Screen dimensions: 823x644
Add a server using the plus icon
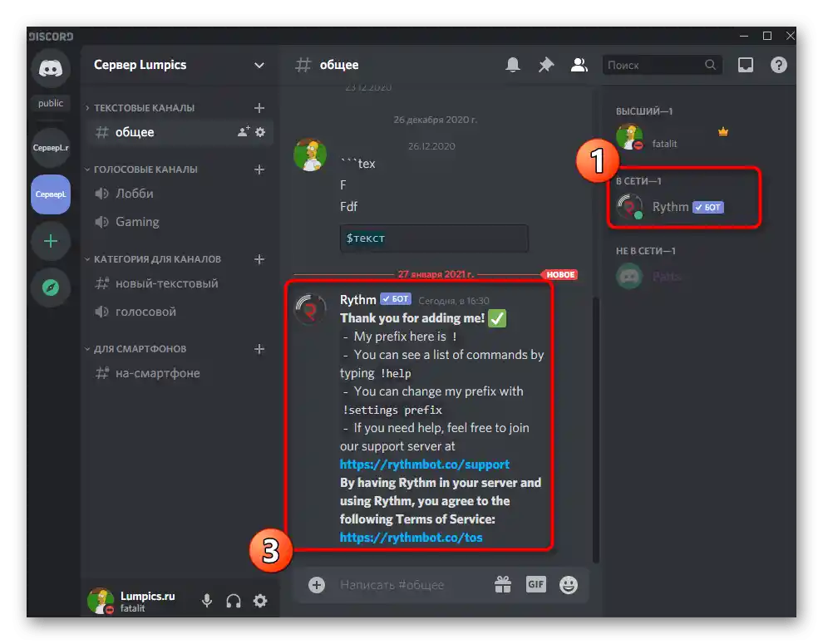[x=50, y=241]
